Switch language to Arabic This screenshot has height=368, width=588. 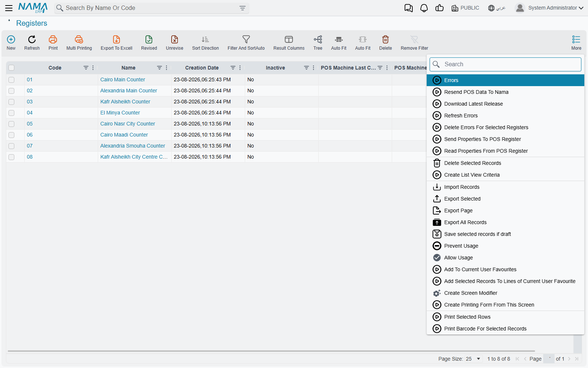pos(497,8)
